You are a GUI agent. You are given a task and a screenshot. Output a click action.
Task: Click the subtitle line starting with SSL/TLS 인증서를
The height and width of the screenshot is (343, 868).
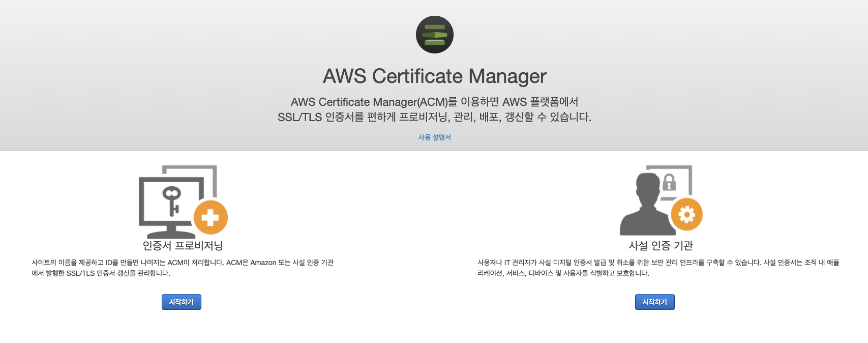click(x=435, y=117)
